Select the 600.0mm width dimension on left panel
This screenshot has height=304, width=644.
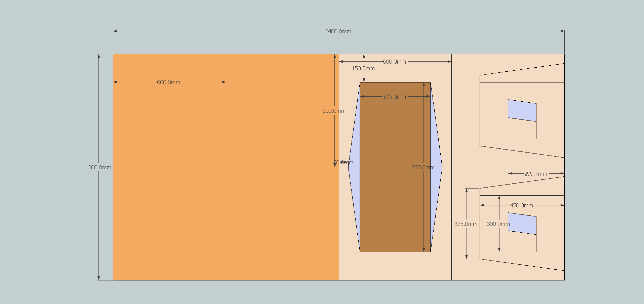coord(168,82)
